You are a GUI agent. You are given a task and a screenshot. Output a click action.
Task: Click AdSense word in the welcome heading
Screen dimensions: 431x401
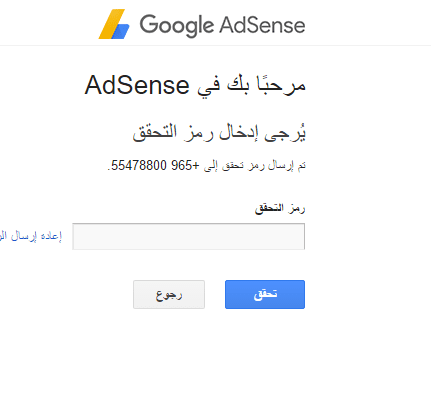137,85
